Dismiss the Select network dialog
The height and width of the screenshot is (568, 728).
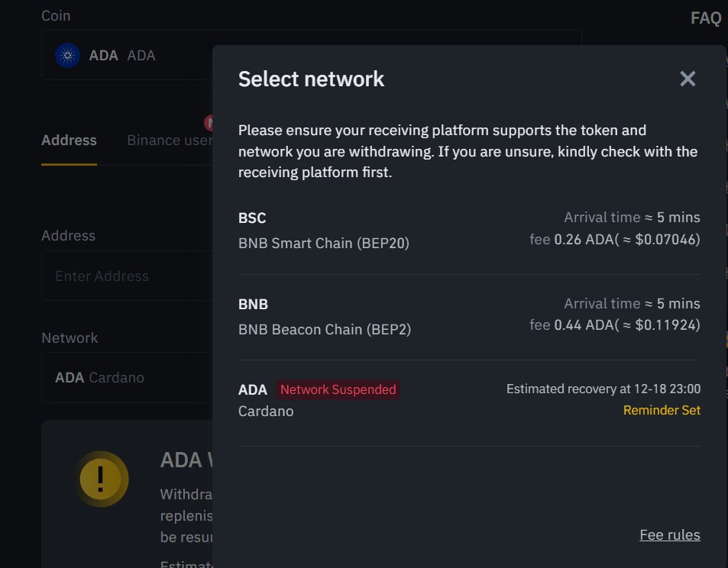pos(687,78)
